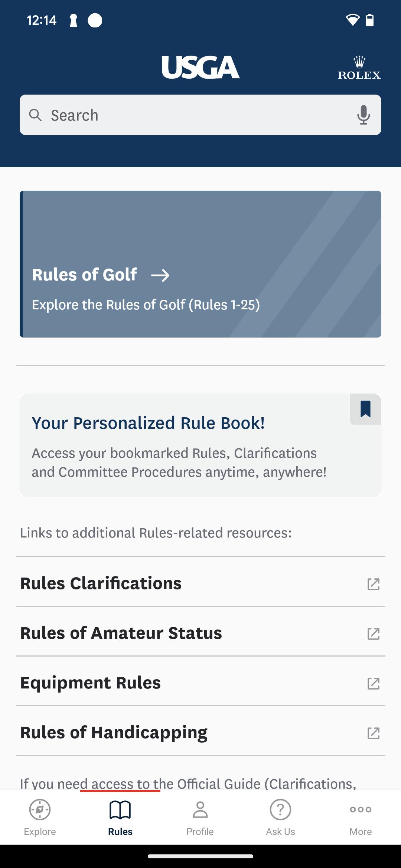Open external link icon for Rules Clarifications

pos(373,584)
